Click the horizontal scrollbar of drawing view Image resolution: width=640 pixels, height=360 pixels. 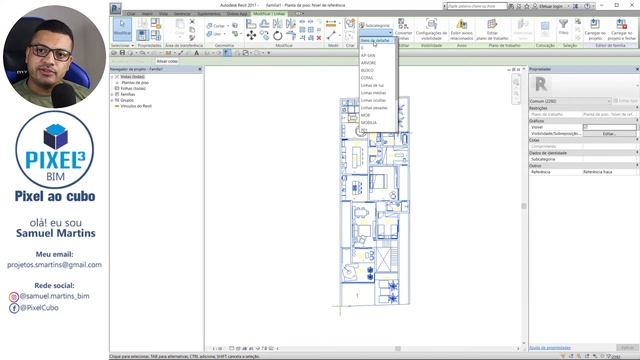[x=398, y=349]
